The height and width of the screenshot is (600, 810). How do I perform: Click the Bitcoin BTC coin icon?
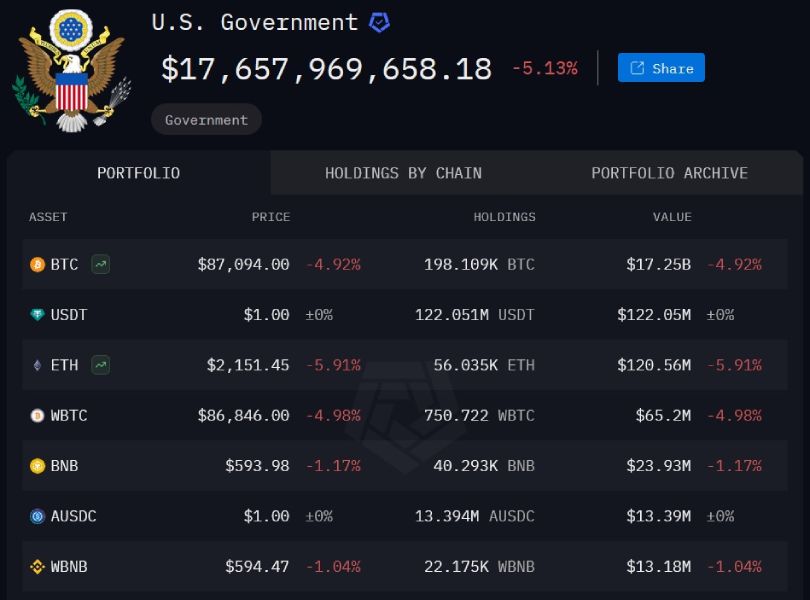(x=38, y=265)
